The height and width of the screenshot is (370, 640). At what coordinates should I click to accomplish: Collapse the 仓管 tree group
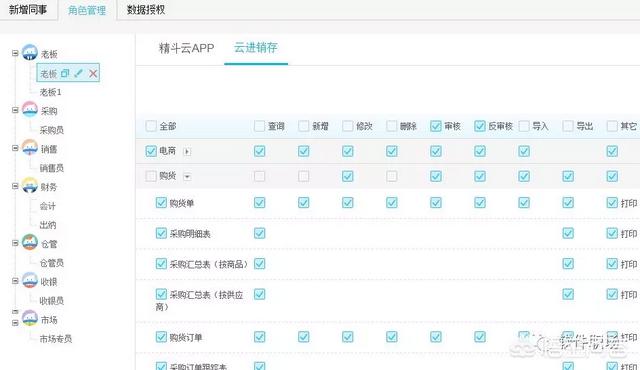pyautogui.click(x=15, y=243)
